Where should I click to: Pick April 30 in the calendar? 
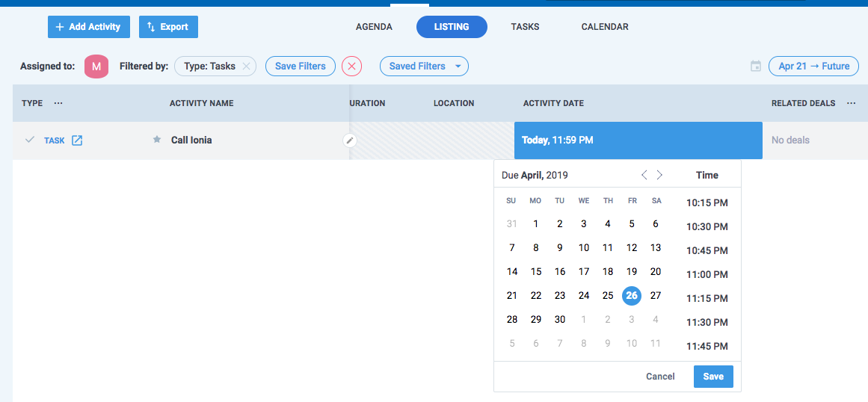point(560,320)
